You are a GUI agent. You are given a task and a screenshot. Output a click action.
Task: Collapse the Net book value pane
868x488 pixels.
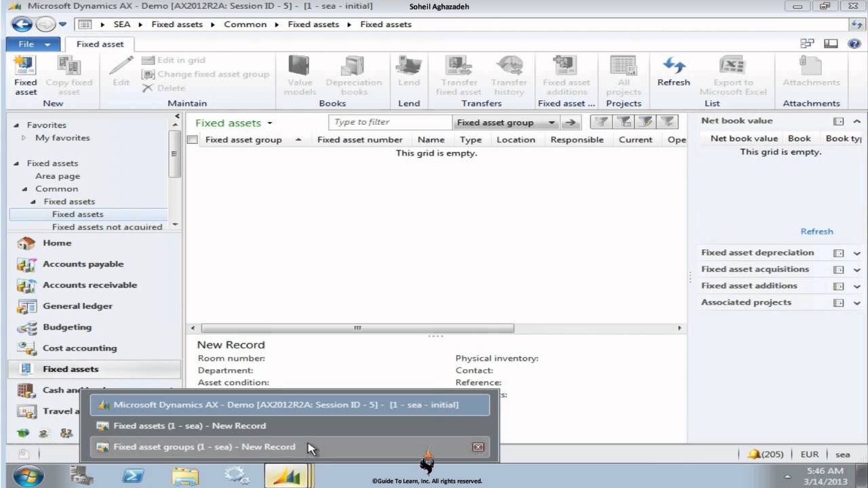[857, 121]
